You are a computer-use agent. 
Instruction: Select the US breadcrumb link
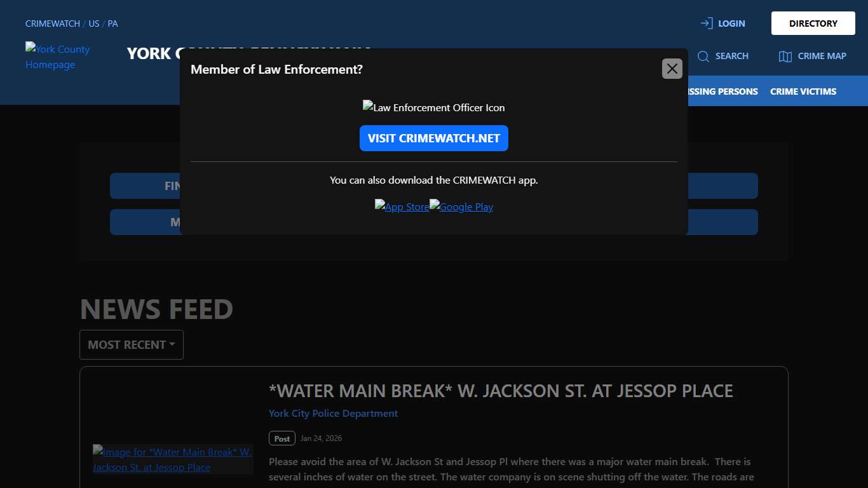point(94,24)
